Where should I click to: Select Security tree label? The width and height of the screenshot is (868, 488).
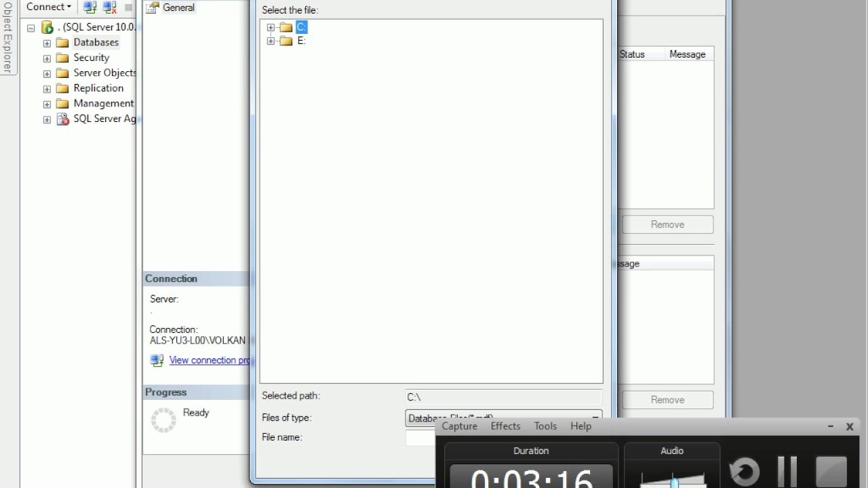coord(92,58)
